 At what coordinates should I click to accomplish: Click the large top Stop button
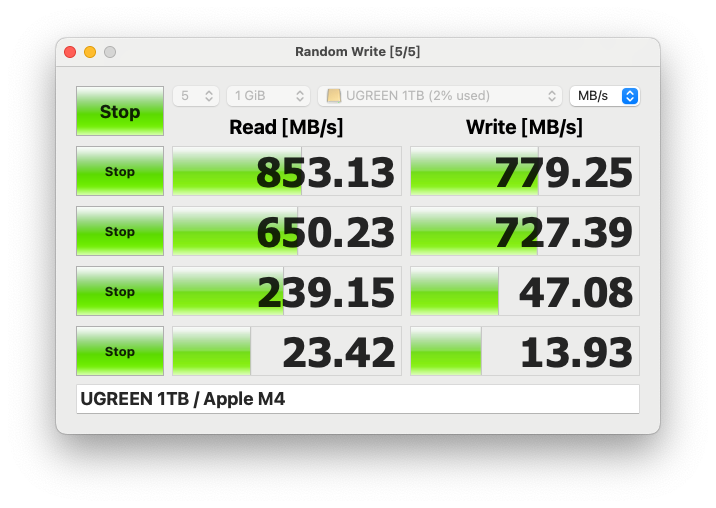click(120, 111)
